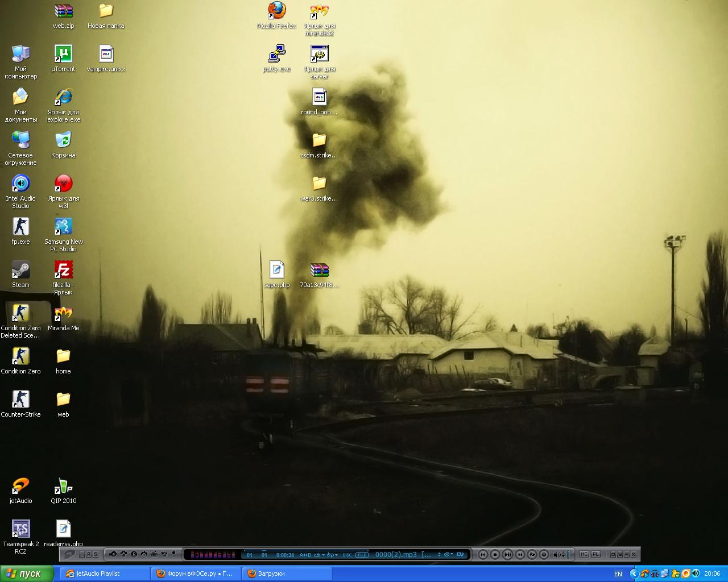Image resolution: width=728 pixels, height=582 pixels.
Task: Click the open file (eject) button in jetAudio
Action: [x=532, y=555]
